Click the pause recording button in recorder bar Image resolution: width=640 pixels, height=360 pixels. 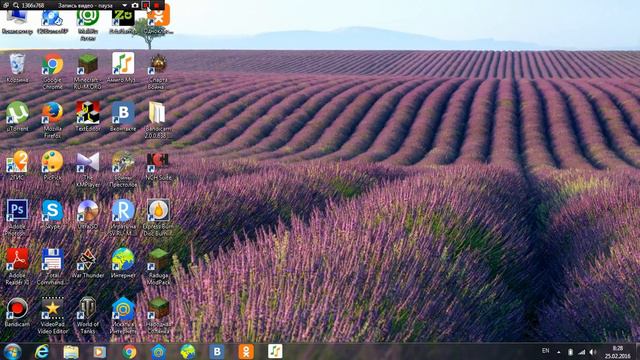[x=146, y=5]
